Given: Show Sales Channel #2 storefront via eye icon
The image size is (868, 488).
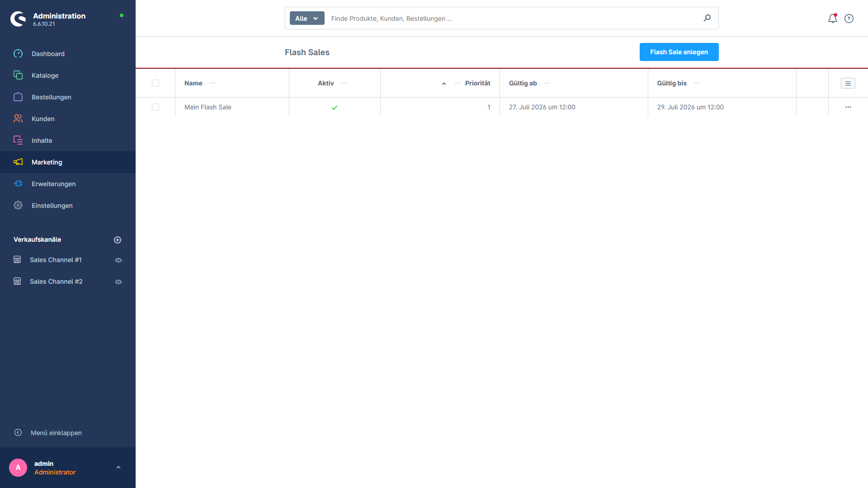Looking at the screenshot, I should 118,282.
